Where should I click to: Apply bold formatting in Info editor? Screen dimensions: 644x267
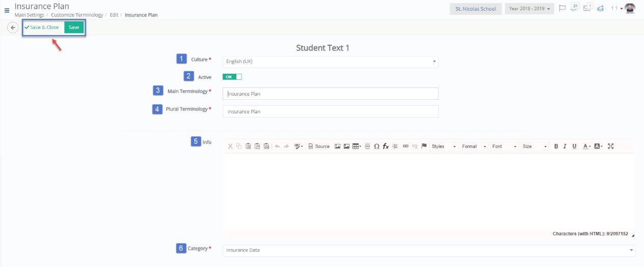coord(556,146)
